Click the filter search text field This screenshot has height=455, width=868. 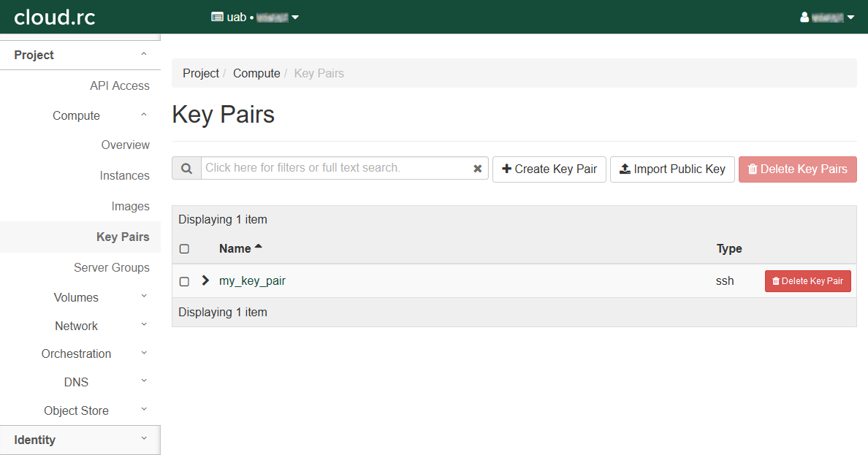(336, 168)
